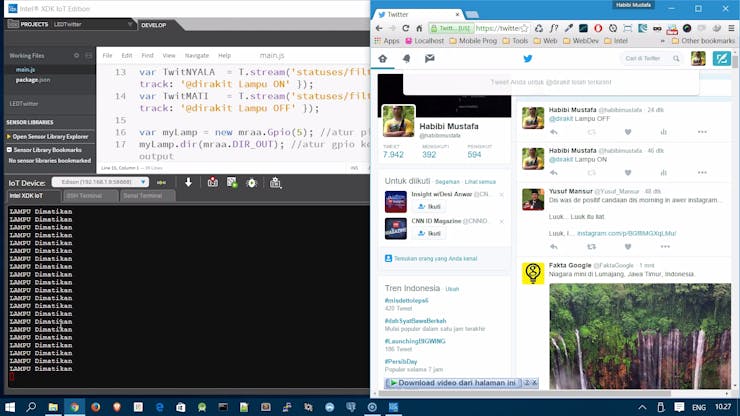Open Working Files gear settings in XDK
740x416 pixels.
[x=76, y=55]
